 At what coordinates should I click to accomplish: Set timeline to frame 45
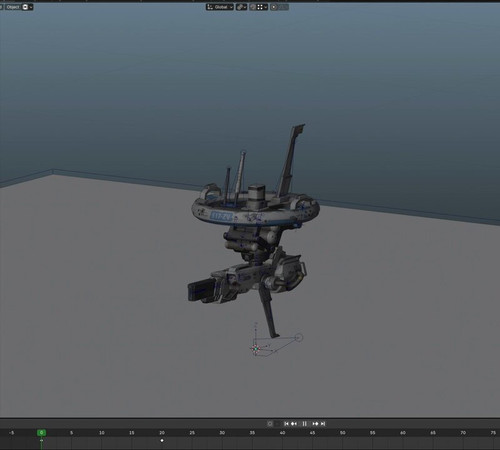click(312, 433)
